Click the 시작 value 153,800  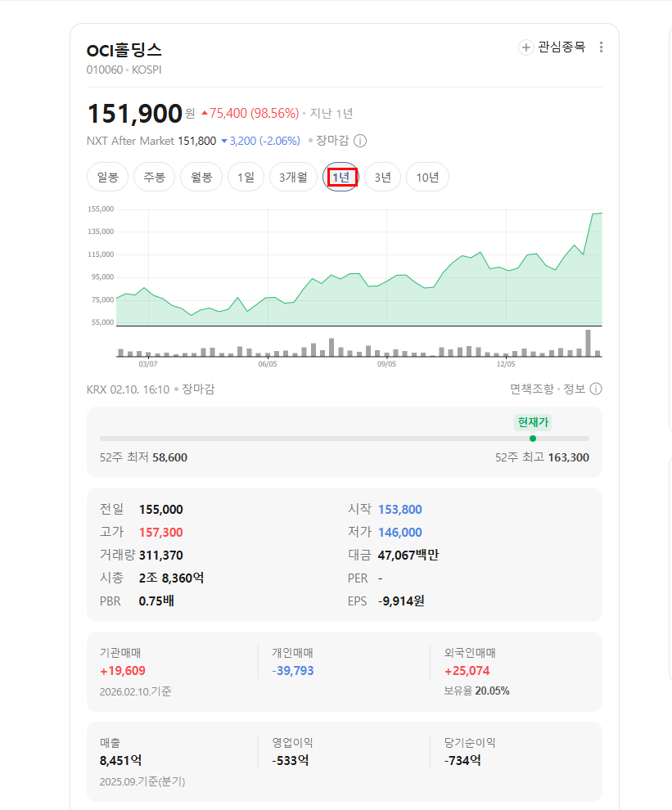(x=400, y=510)
